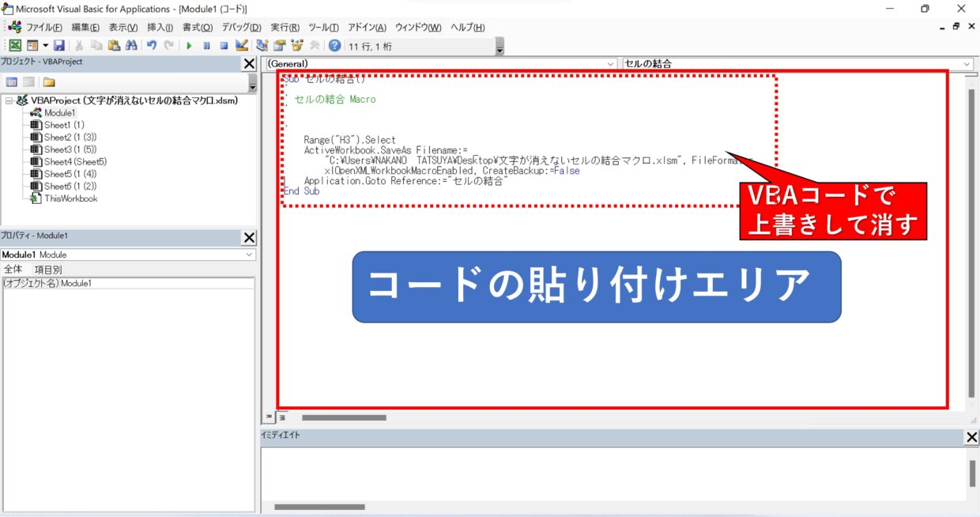Screen dimensions: 980x517
Task: Open the 編集(E) menu
Action: [85, 28]
